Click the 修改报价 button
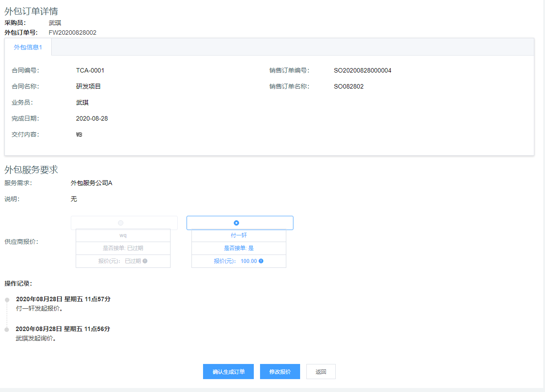The width and height of the screenshot is (545, 392). (x=280, y=372)
